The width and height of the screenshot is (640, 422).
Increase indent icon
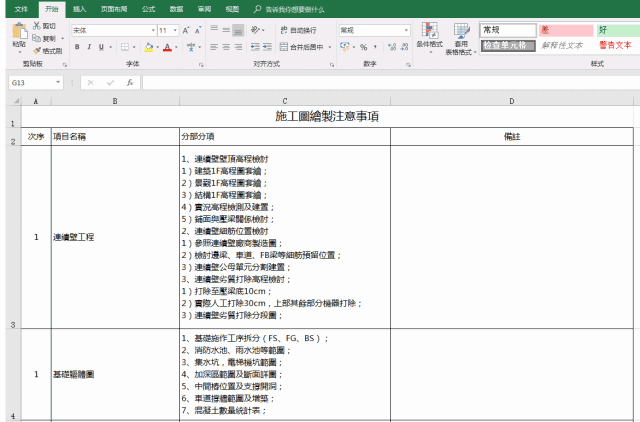point(267,47)
